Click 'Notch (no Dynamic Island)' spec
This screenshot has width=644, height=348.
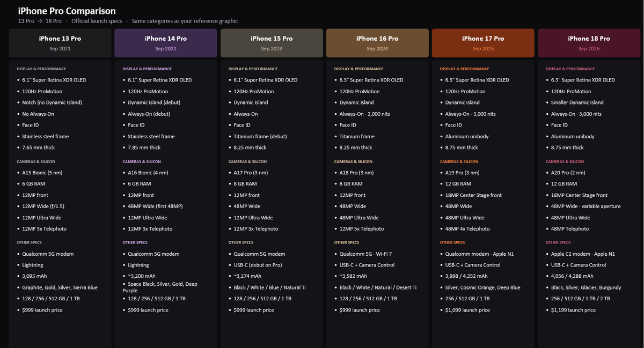[x=53, y=102]
